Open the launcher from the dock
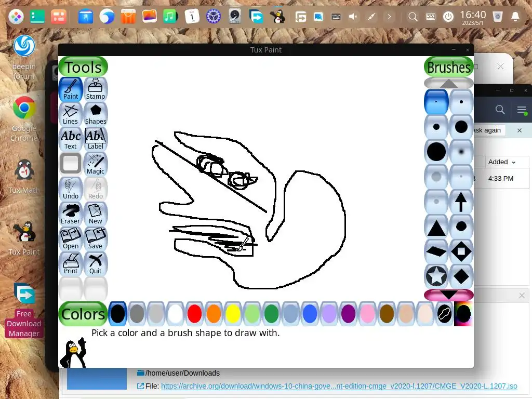 [x=16, y=16]
